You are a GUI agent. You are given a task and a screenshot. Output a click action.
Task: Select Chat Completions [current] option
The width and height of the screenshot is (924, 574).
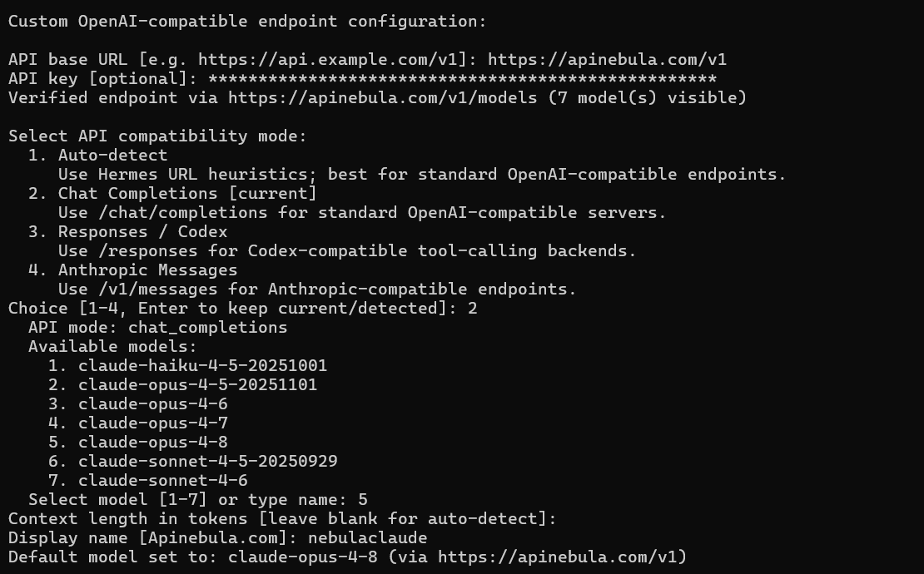[172, 194]
